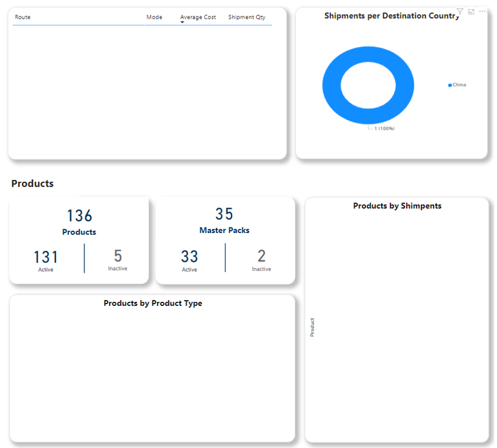Click the Products by Product Type title
The height and width of the screenshot is (448, 497).
pyautogui.click(x=153, y=304)
